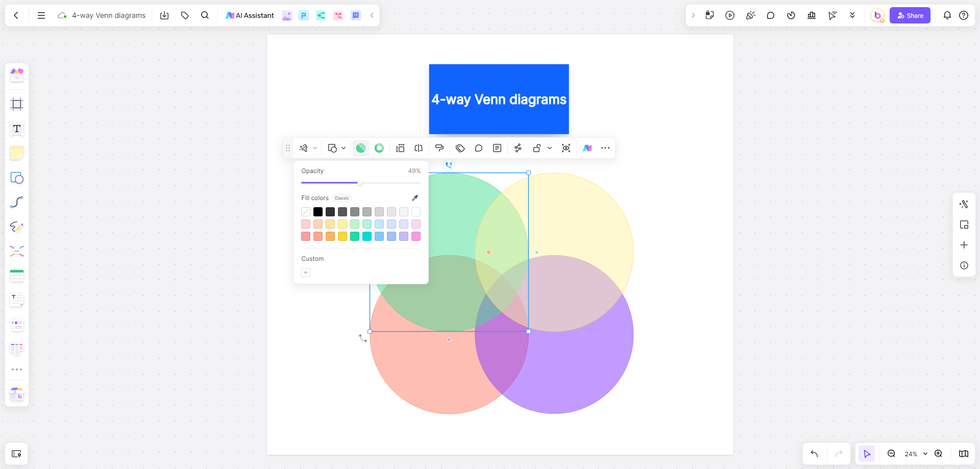Expand the top-right toolbar chevron
The image size is (980, 469).
pyautogui.click(x=693, y=15)
